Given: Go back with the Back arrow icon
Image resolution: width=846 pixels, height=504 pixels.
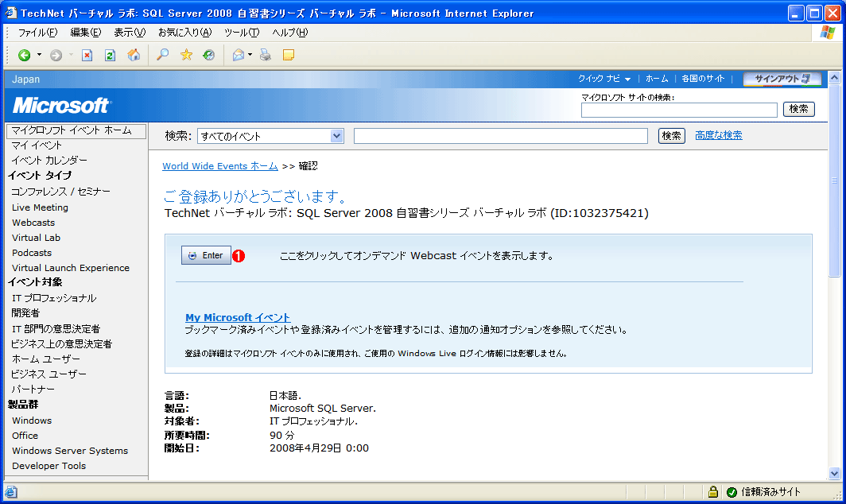Looking at the screenshot, I should pyautogui.click(x=25, y=55).
